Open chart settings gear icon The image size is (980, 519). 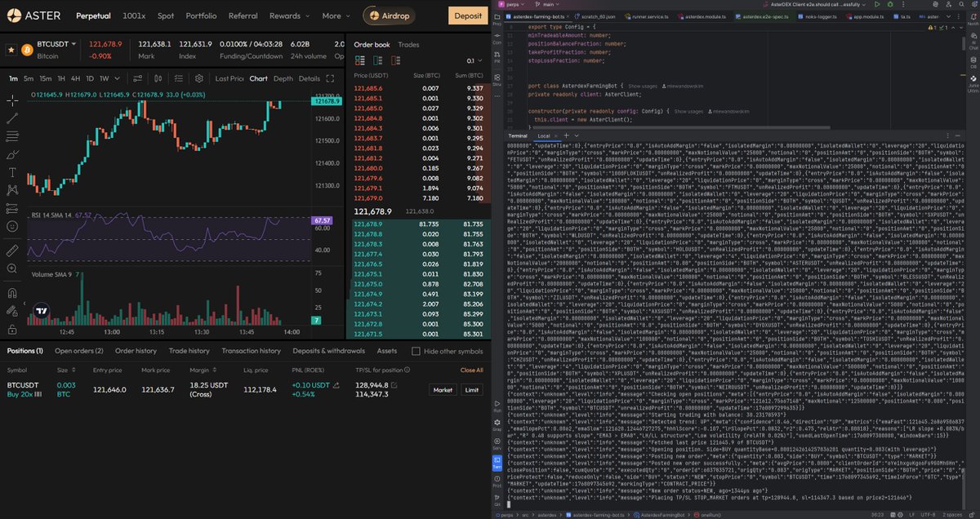(x=199, y=78)
